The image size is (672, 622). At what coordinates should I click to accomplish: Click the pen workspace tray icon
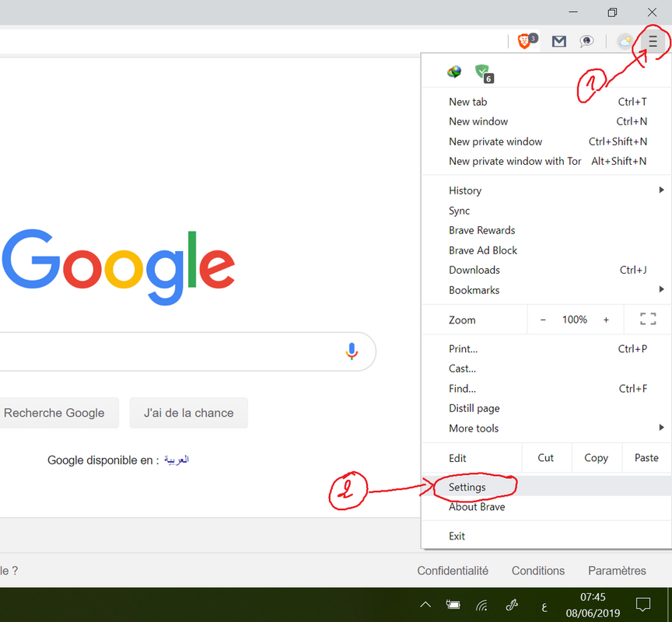511,604
